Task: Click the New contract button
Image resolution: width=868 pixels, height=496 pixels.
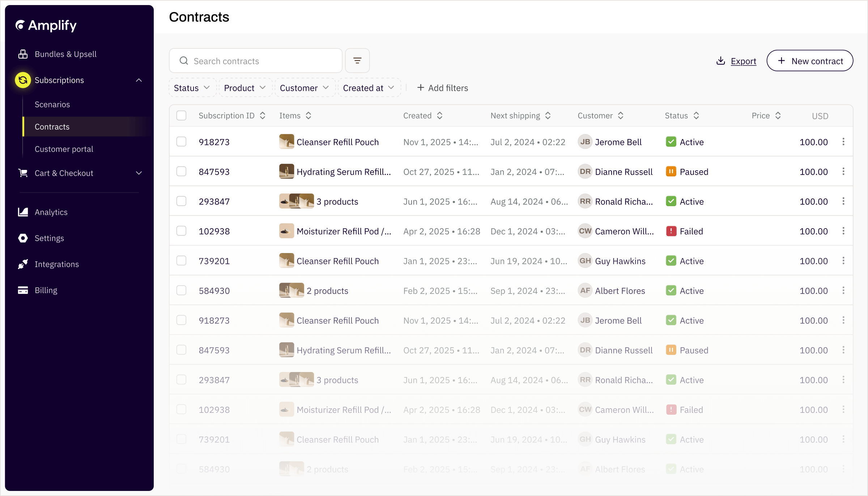Action: (x=809, y=61)
